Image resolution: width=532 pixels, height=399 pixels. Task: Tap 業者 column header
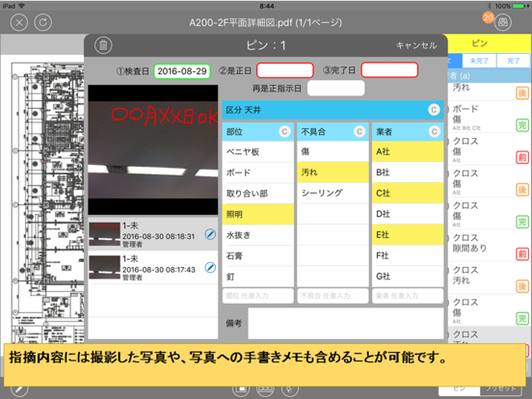tap(408, 132)
